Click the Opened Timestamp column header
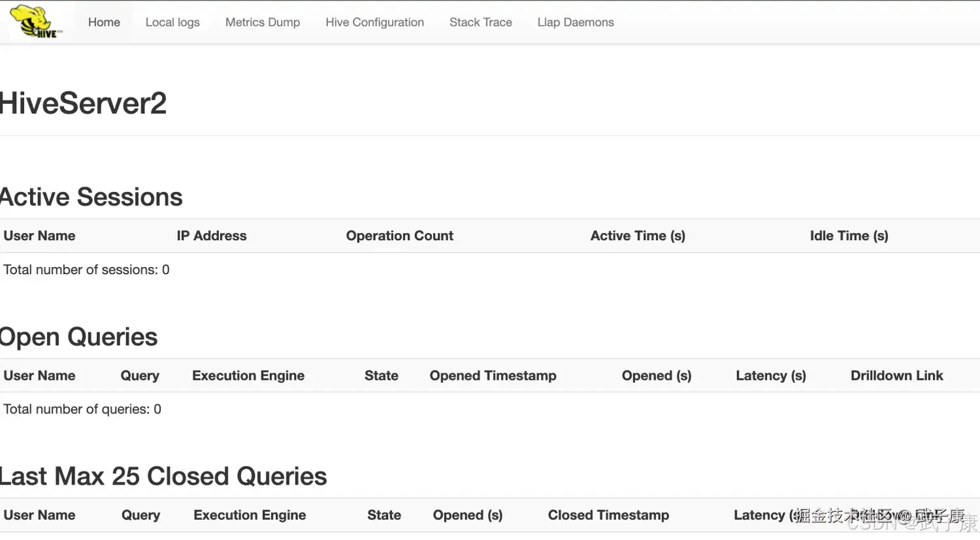 (493, 375)
